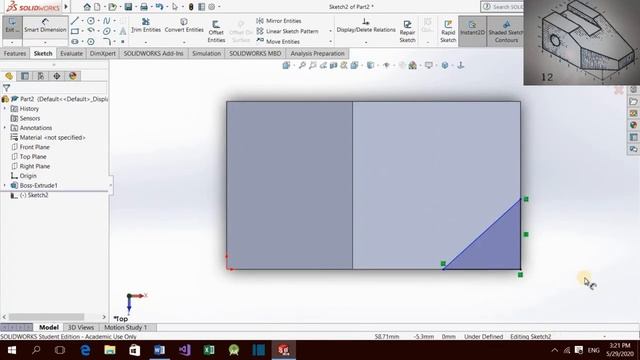Click Mirror Entities
Image resolution: width=640 pixels, height=360 pixels.
279,21
